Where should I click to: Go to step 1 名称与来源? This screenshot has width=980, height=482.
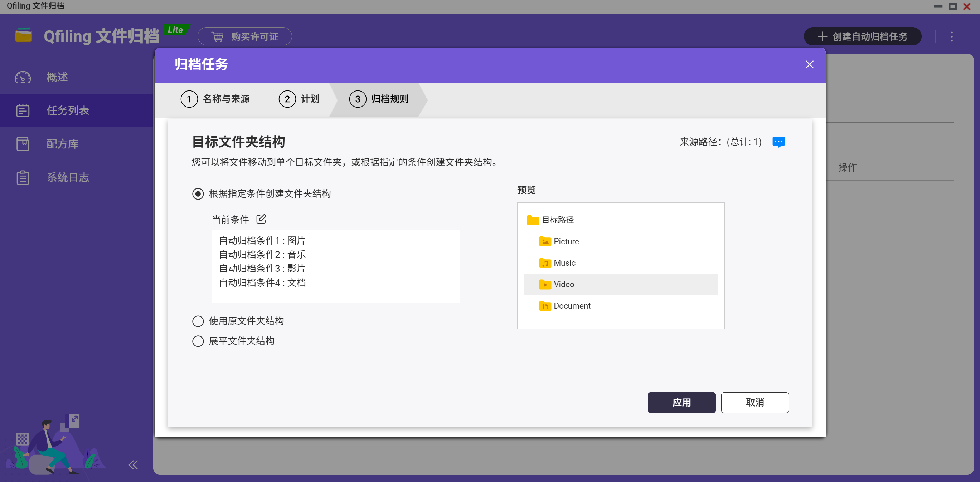(x=215, y=99)
